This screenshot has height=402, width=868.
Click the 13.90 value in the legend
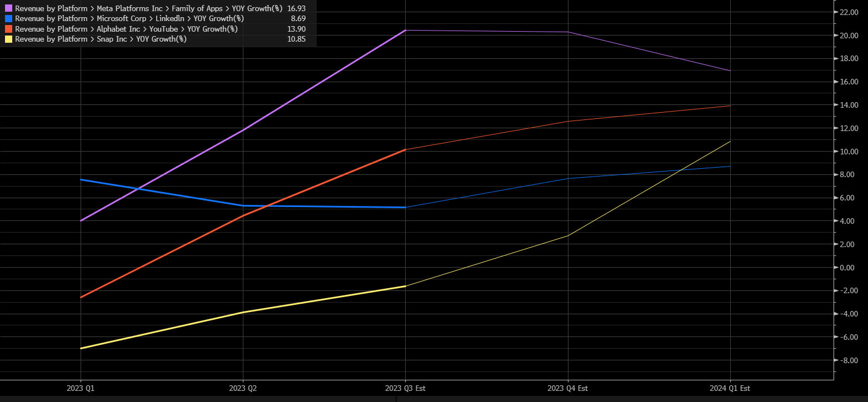coord(296,29)
